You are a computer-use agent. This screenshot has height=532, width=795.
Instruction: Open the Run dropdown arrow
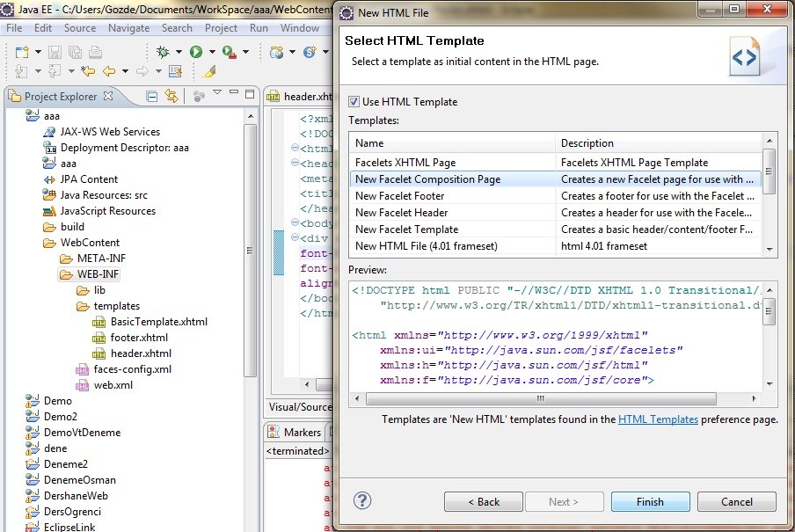(x=212, y=52)
